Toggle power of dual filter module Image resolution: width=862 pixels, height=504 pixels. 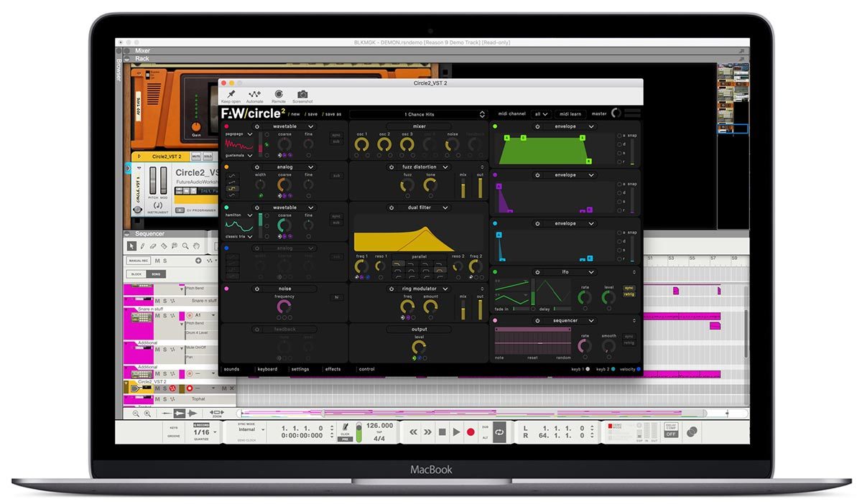click(x=392, y=207)
